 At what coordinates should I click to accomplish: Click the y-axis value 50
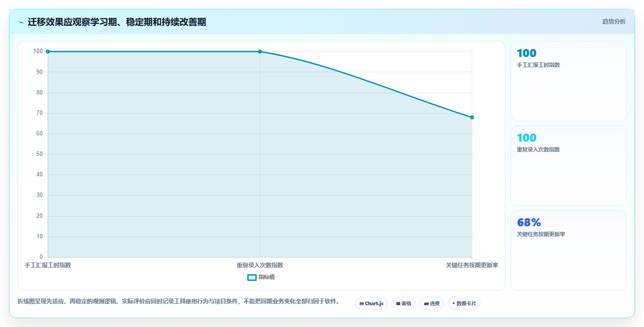tap(40, 154)
